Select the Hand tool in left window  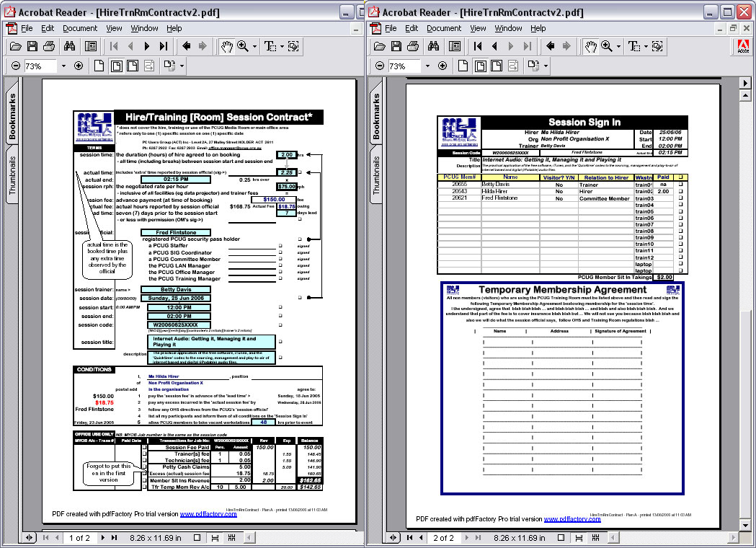tap(226, 46)
